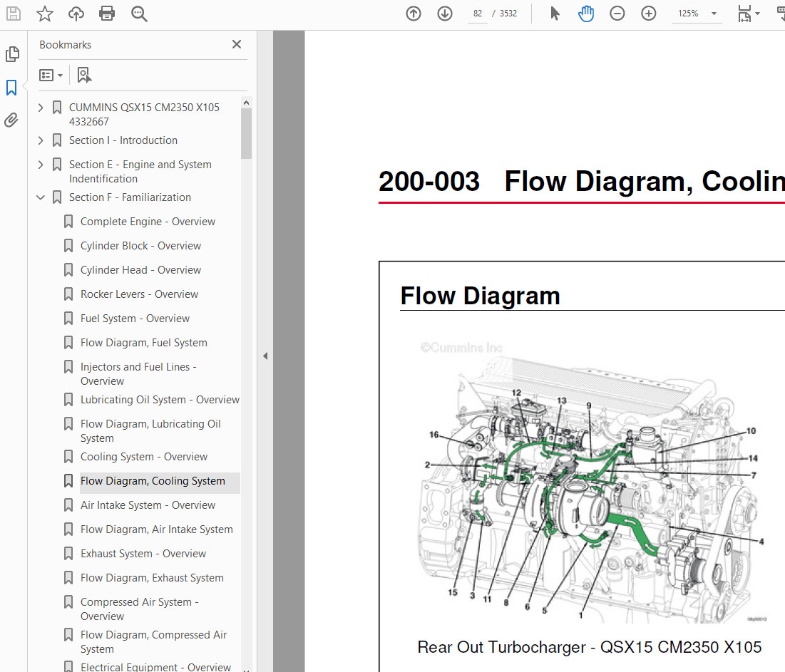
Task: Open the find text search tool
Action: click(x=139, y=14)
